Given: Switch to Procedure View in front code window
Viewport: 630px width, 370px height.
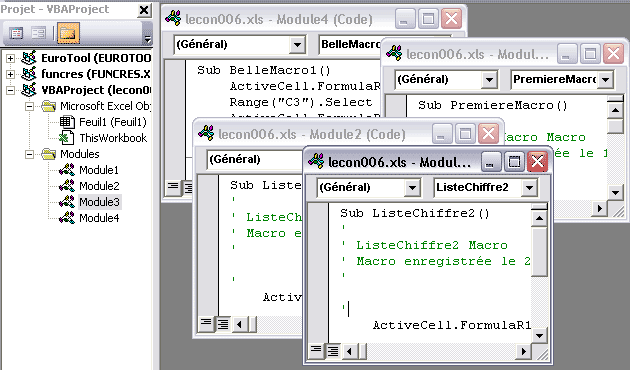Looking at the screenshot, I should [x=316, y=351].
